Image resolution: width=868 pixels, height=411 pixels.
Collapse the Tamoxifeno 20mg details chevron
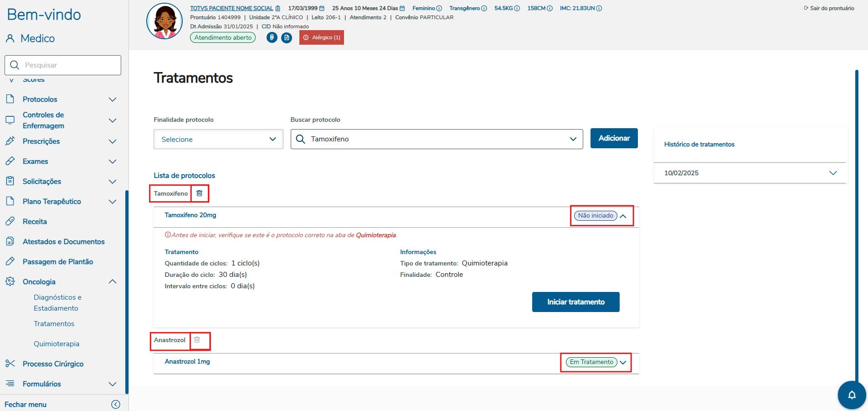point(623,216)
